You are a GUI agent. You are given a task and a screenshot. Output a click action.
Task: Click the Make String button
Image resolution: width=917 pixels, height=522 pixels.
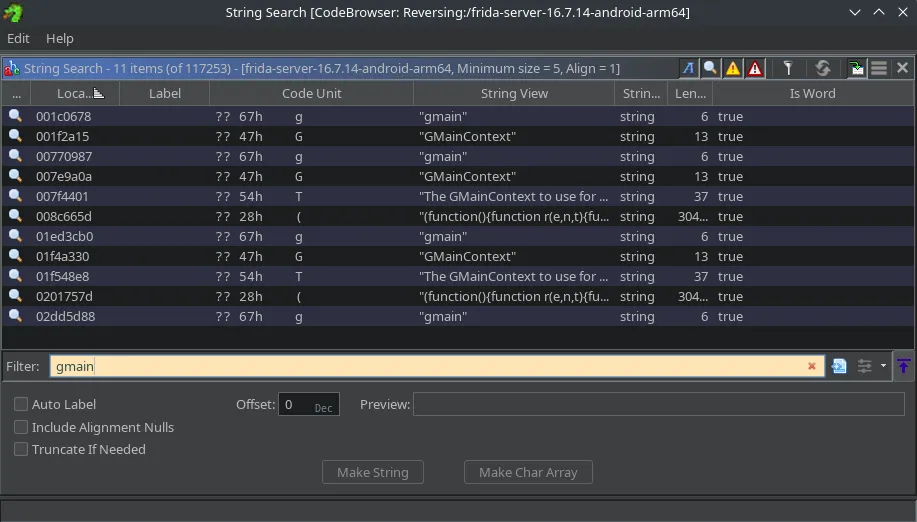372,472
